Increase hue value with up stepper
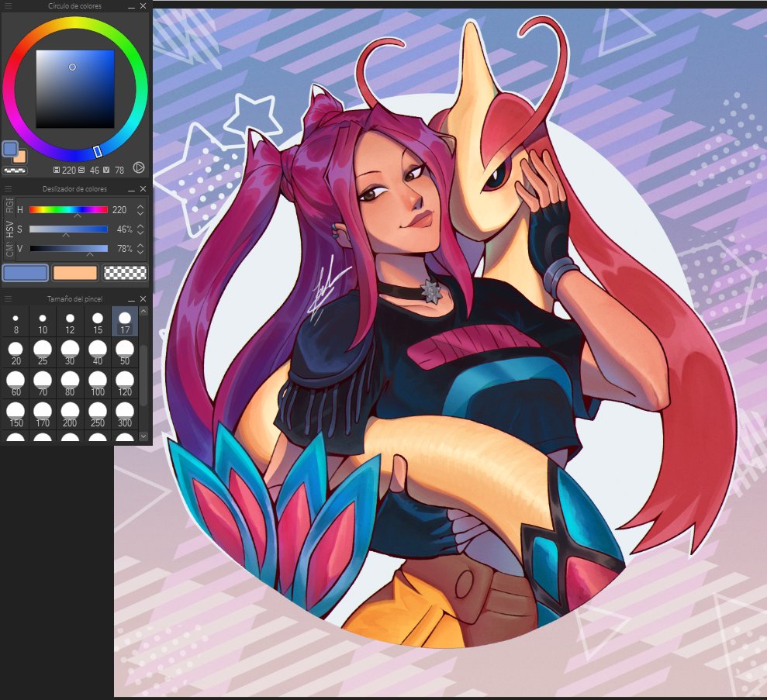The height and width of the screenshot is (700, 767). [x=141, y=206]
